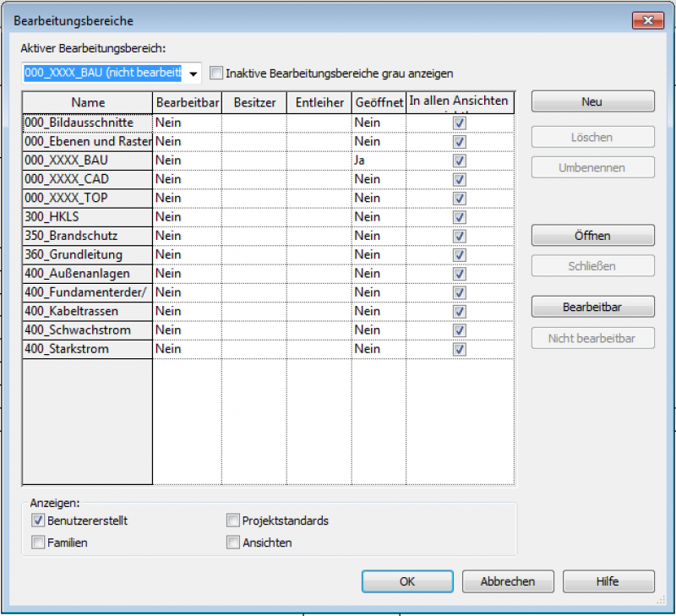Toggle In allen Ansichten for 000_XXXX_CAD
The width and height of the screenshot is (676, 616).
460,179
